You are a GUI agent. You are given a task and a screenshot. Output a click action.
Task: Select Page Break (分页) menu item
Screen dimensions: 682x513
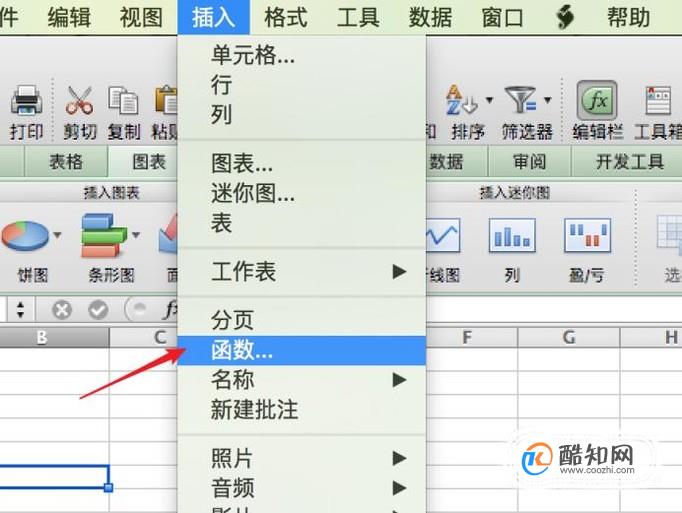pos(301,320)
